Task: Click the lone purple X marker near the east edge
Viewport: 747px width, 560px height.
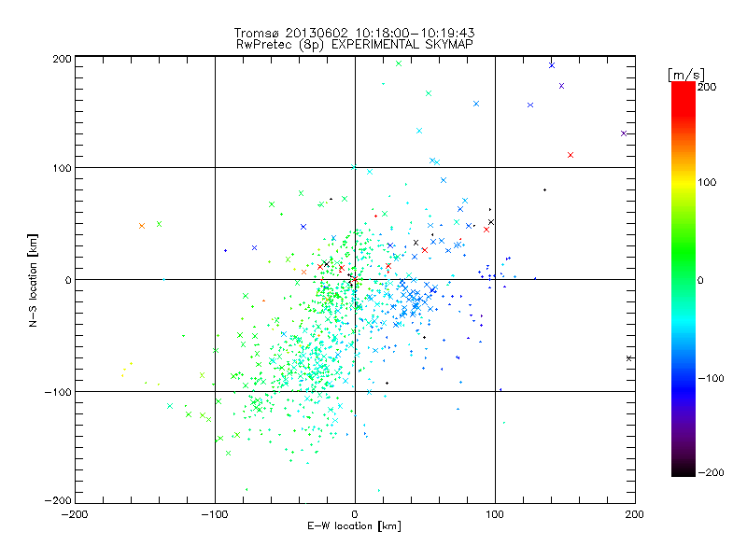Action: (x=624, y=133)
